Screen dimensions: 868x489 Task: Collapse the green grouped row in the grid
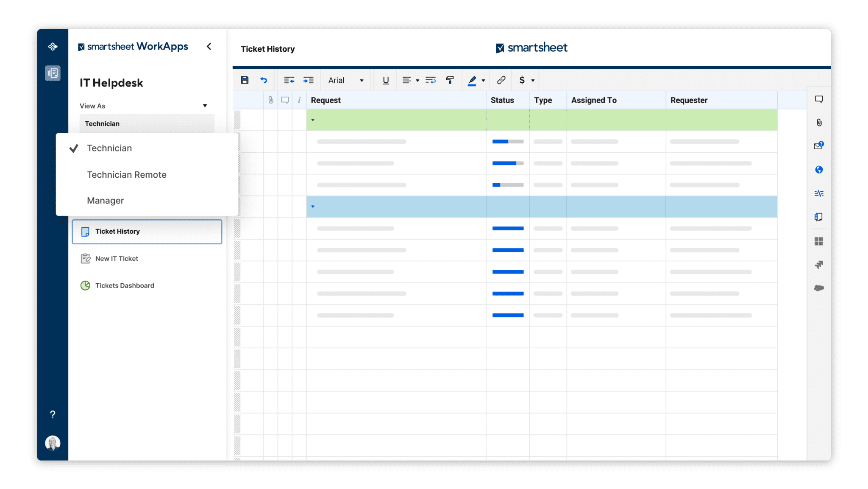[x=313, y=120]
